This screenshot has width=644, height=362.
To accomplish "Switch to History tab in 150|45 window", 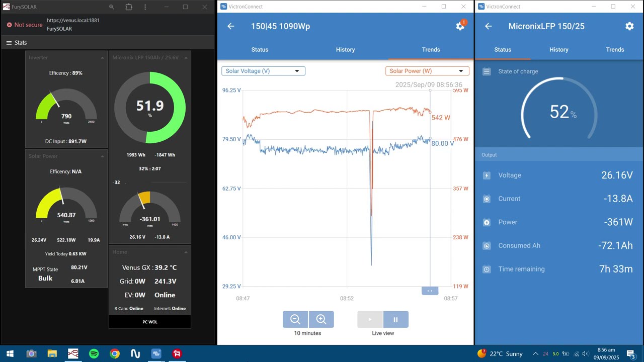I will click(345, 50).
